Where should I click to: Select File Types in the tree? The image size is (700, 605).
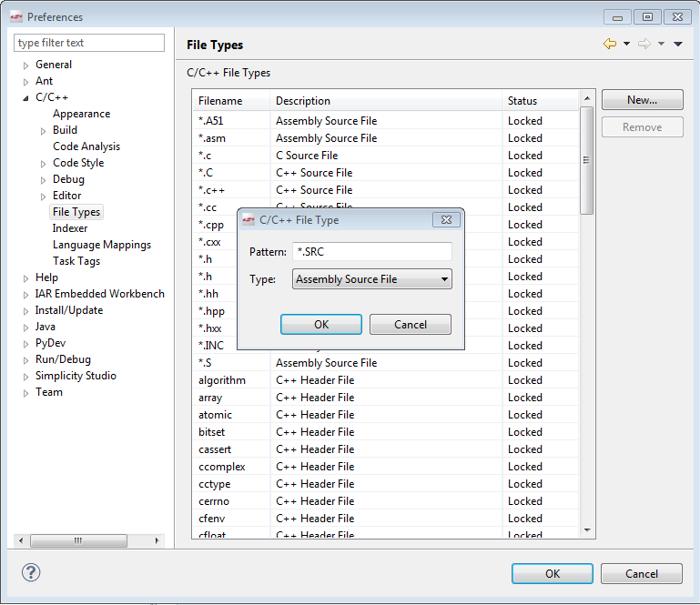tap(76, 212)
